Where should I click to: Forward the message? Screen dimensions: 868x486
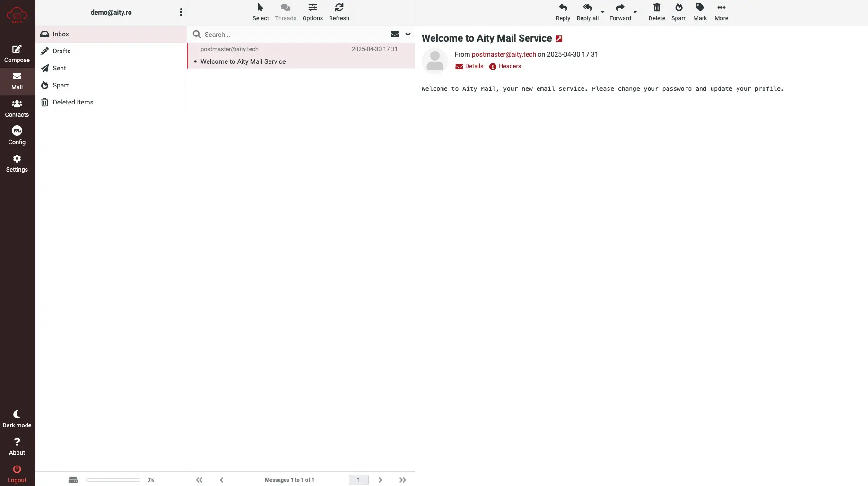[620, 12]
